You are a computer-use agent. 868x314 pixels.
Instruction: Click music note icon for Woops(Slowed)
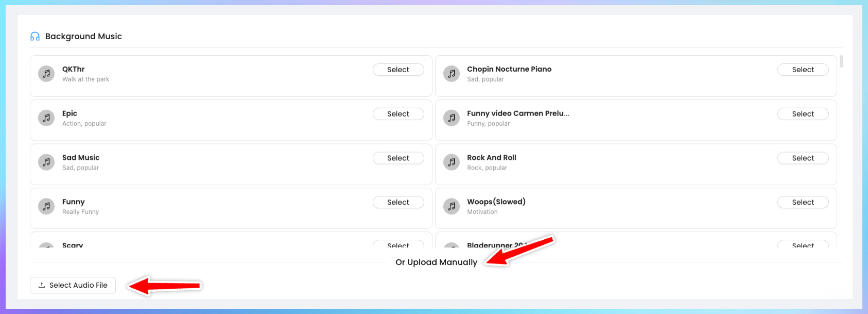click(452, 207)
